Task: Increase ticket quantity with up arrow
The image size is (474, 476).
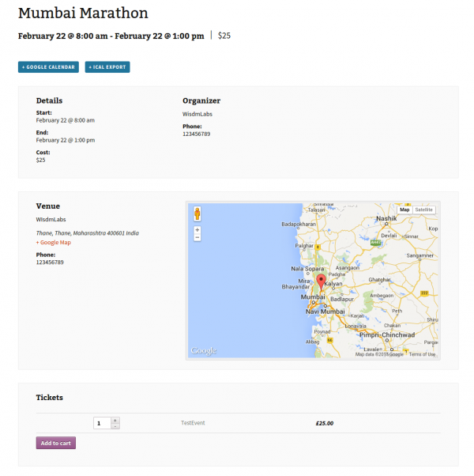Action: click(x=115, y=420)
